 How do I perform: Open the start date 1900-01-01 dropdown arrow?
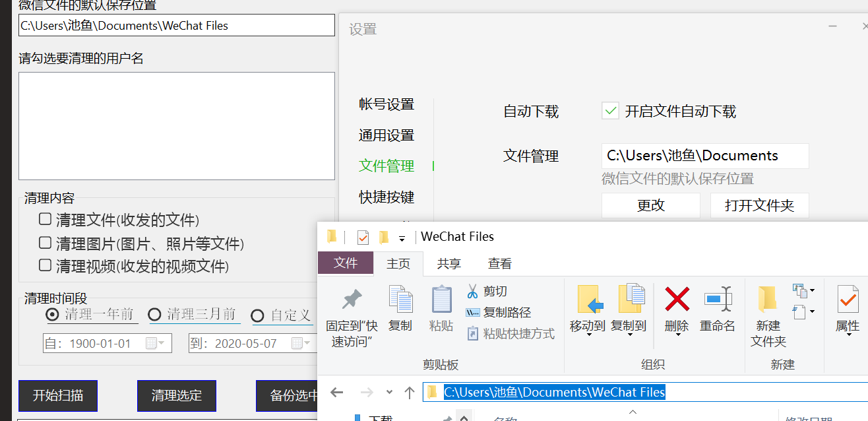tap(162, 343)
